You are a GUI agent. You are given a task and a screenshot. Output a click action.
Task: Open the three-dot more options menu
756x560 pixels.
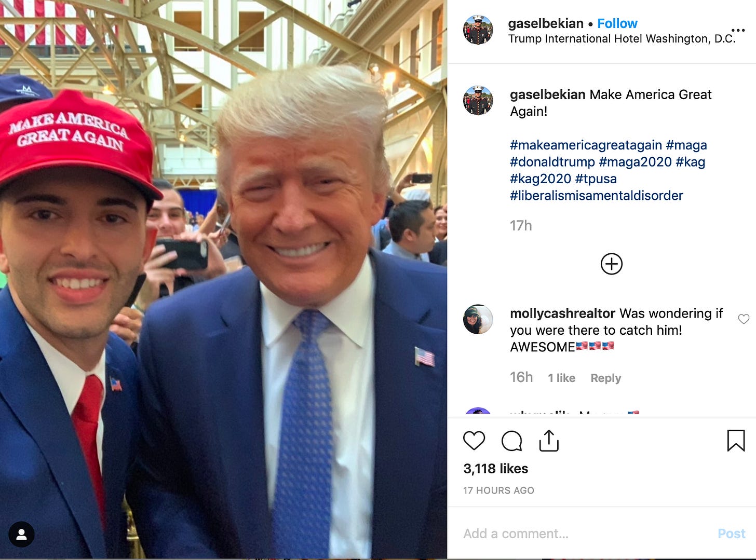tap(738, 30)
